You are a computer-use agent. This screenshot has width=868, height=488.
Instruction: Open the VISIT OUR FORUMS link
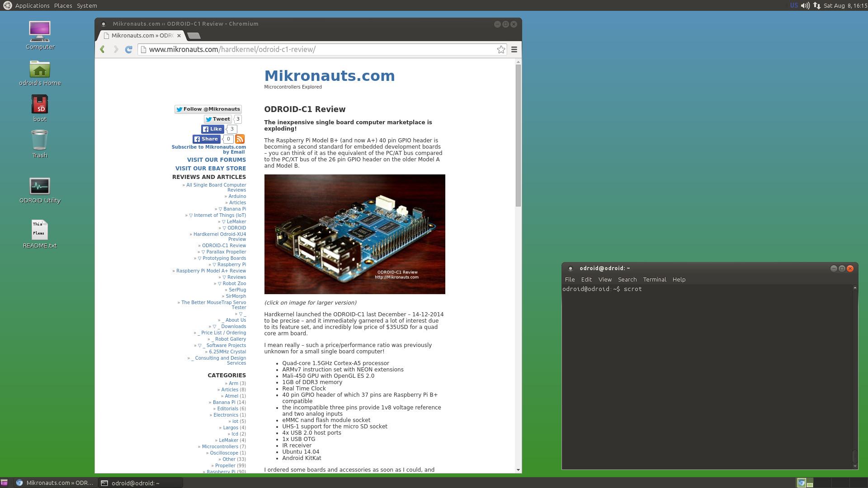(217, 160)
